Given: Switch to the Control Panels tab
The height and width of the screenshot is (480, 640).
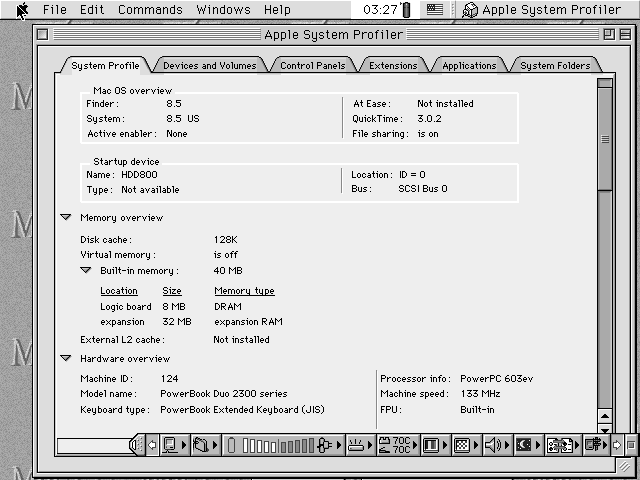Looking at the screenshot, I should (313, 65).
